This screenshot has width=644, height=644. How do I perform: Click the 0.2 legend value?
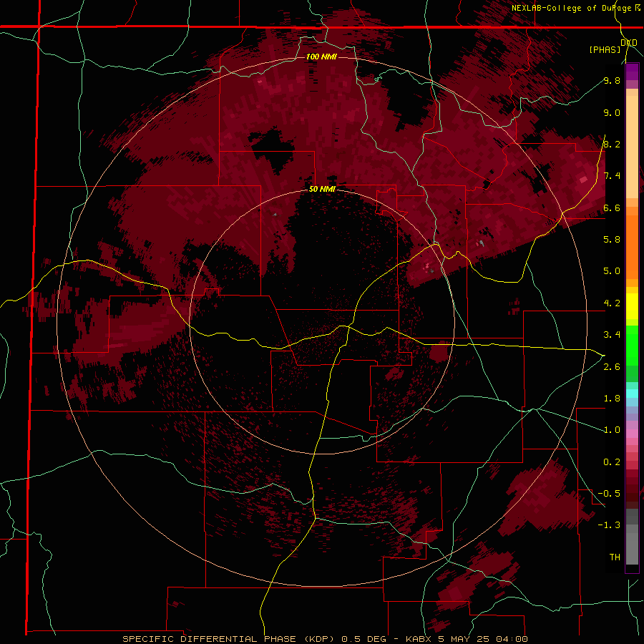pyautogui.click(x=612, y=462)
